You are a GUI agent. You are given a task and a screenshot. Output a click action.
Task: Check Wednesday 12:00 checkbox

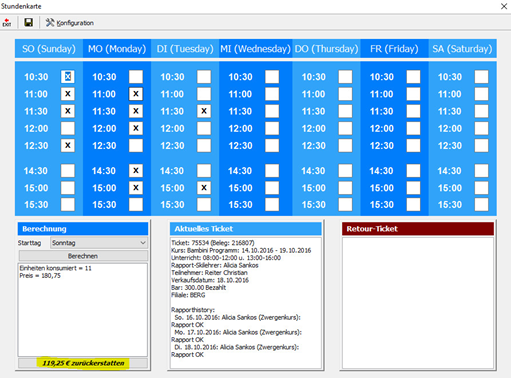(x=272, y=128)
